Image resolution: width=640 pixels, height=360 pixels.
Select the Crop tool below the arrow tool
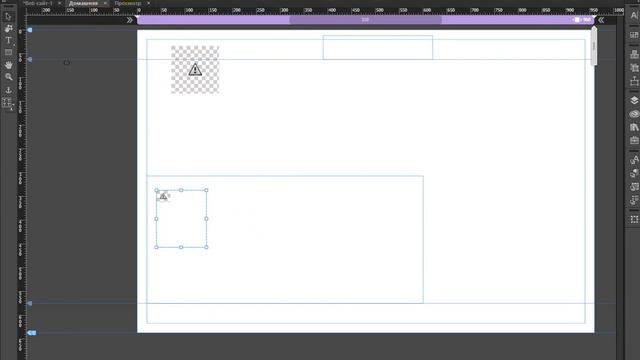point(8,29)
